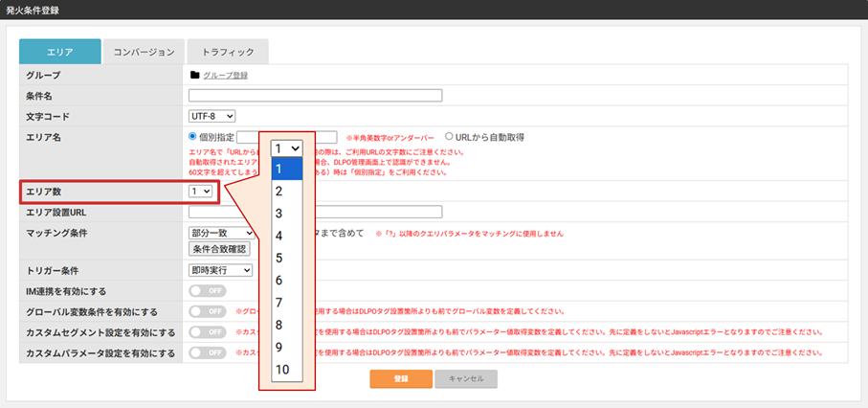Expand the マッチング条件 部分一致 dropdown

221,234
